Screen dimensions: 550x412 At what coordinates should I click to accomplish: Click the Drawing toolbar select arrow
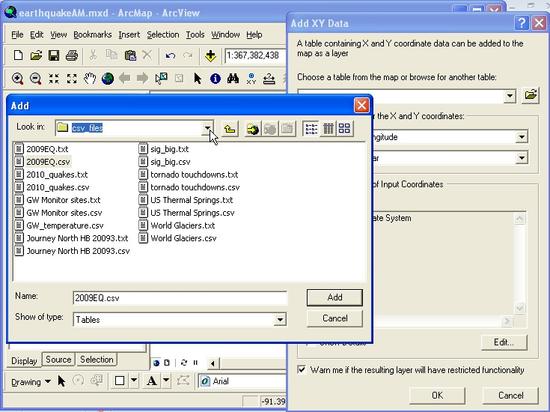61,381
